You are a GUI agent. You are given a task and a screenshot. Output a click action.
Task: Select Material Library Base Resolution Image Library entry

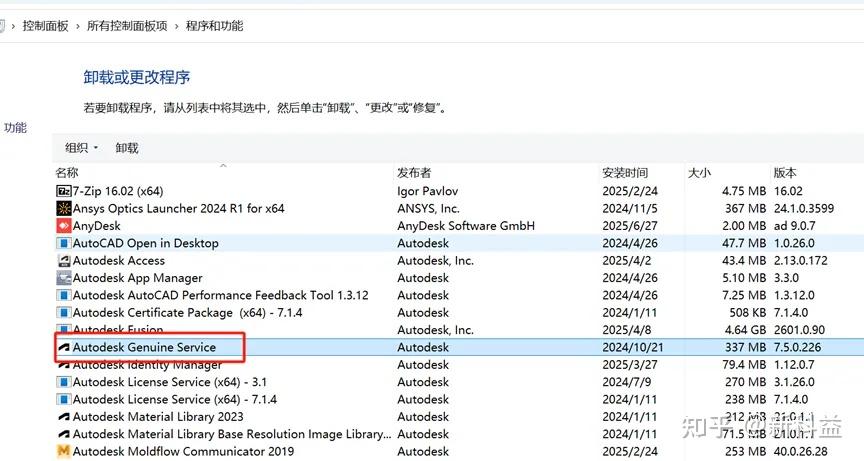coord(232,434)
